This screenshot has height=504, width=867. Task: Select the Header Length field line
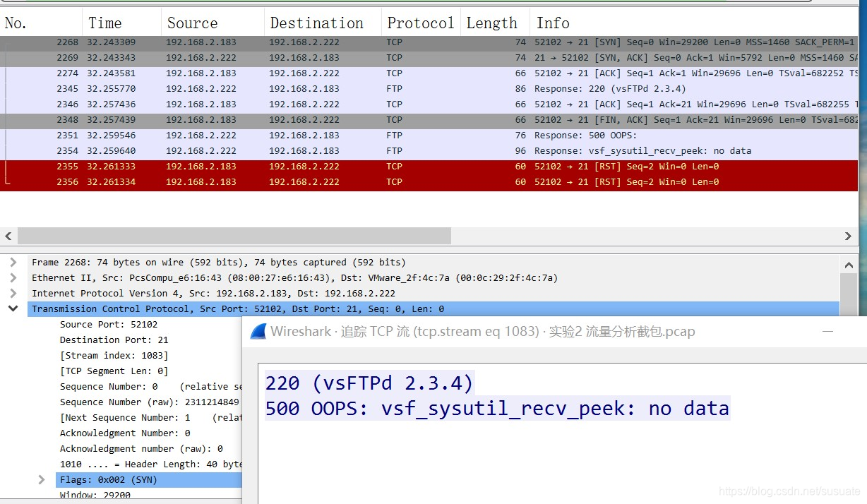pyautogui.click(x=150, y=464)
